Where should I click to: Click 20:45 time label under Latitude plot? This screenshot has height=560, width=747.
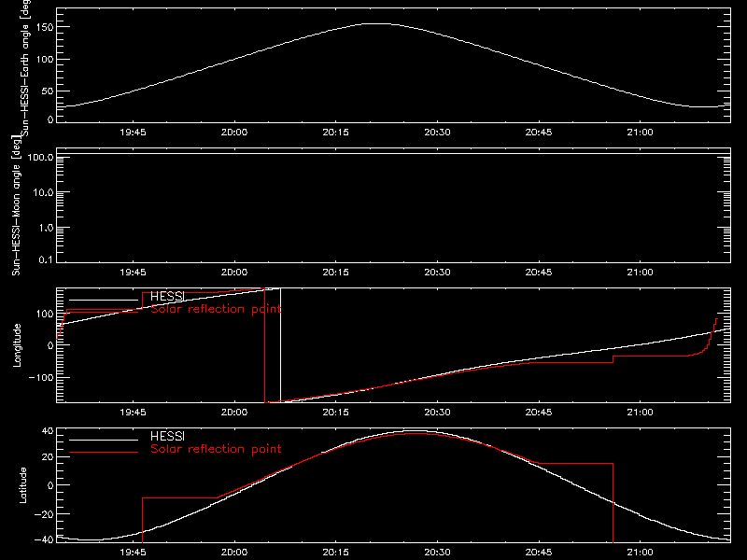click(x=539, y=552)
